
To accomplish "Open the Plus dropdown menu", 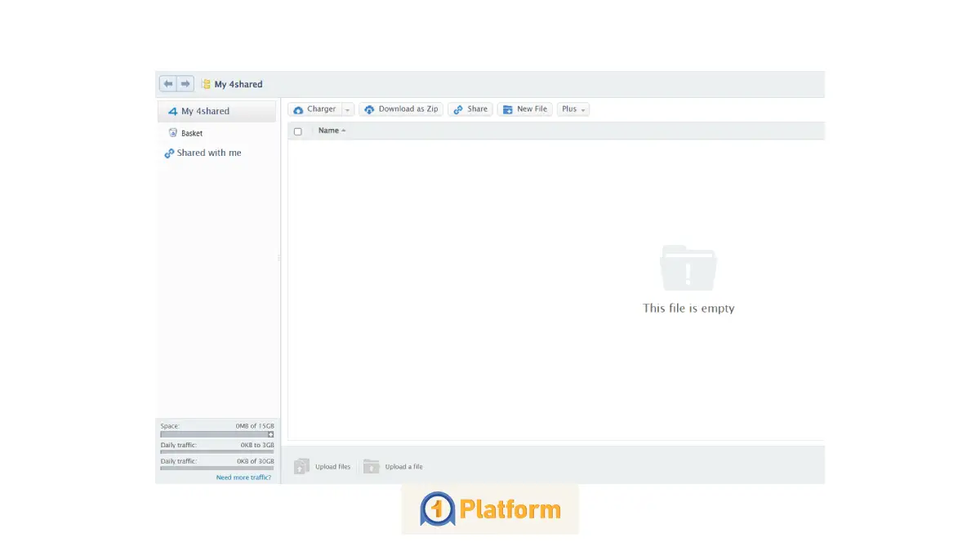I will pos(573,109).
